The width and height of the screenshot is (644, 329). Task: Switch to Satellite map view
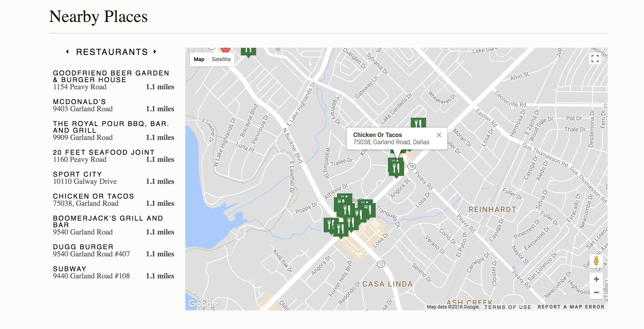[x=221, y=59]
